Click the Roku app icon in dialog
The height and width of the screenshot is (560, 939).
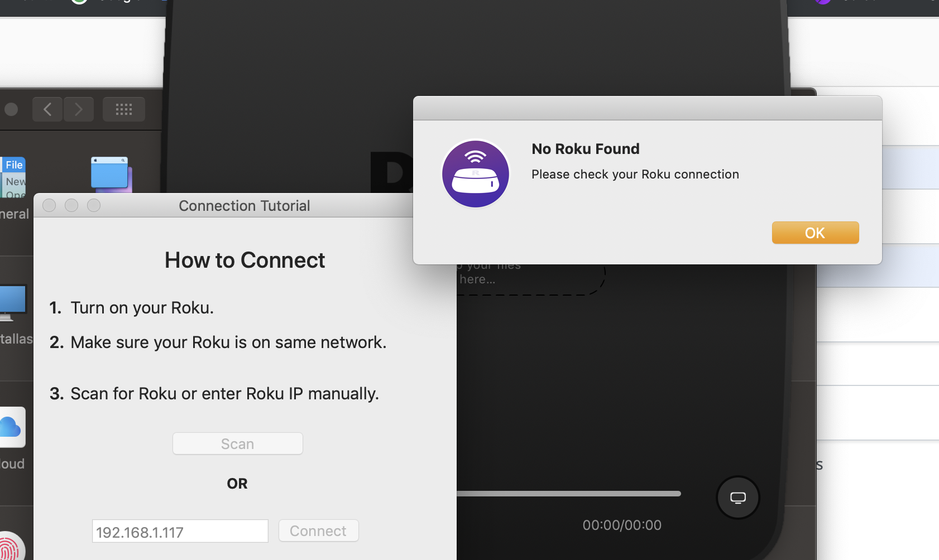[476, 174]
